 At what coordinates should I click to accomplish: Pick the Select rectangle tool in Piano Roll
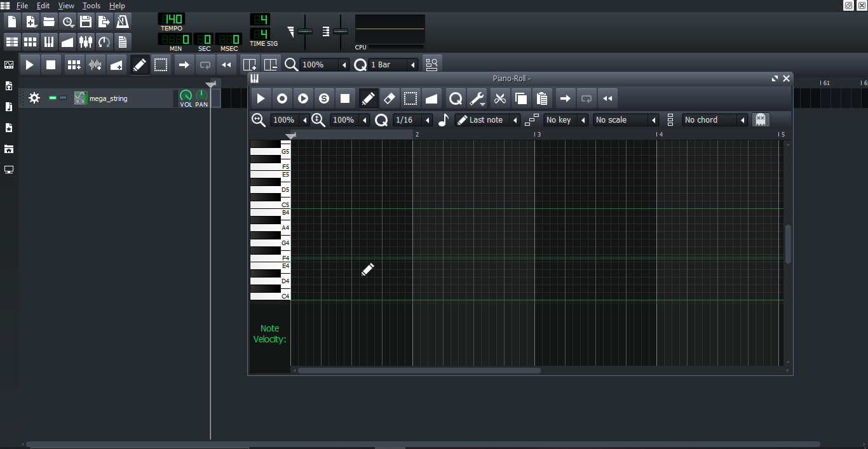tap(410, 98)
